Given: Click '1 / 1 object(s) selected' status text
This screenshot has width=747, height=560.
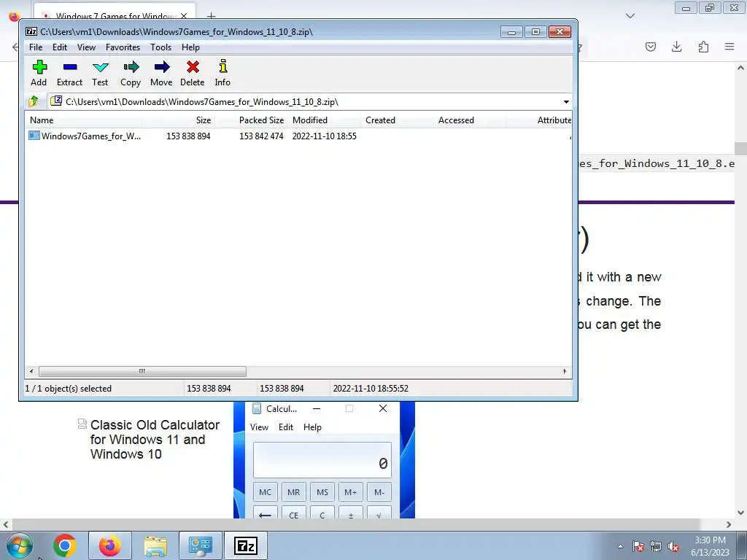Looking at the screenshot, I should tap(68, 389).
